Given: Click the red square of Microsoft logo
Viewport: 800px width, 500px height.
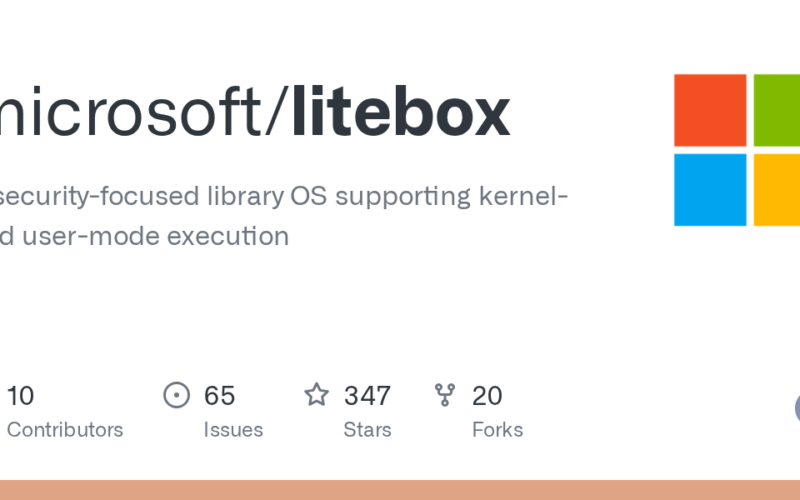Looking at the screenshot, I should click(710, 110).
